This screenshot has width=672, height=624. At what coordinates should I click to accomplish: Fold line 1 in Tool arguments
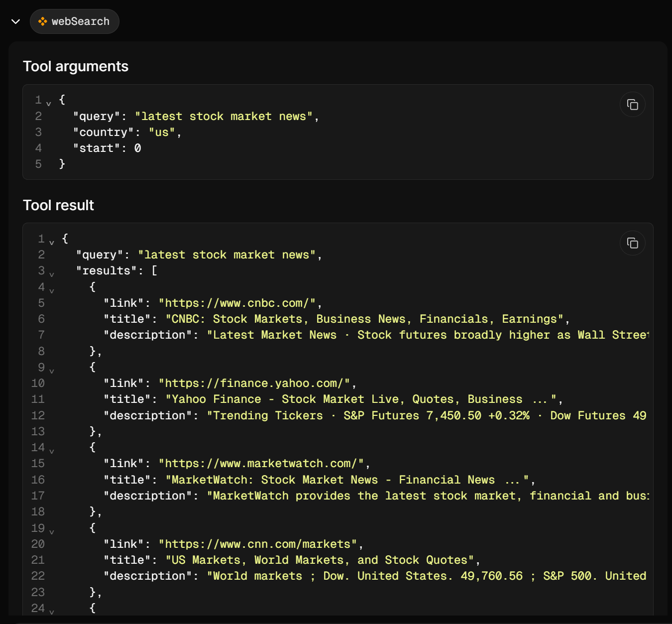click(49, 104)
